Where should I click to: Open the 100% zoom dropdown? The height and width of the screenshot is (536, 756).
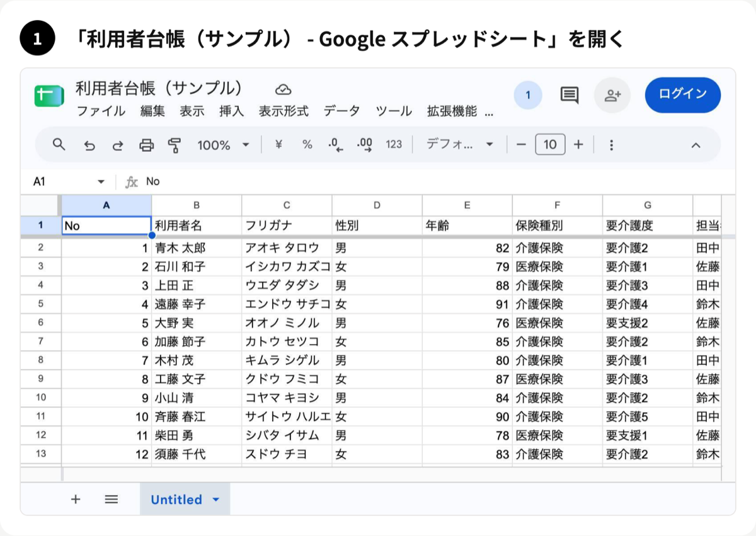[224, 145]
